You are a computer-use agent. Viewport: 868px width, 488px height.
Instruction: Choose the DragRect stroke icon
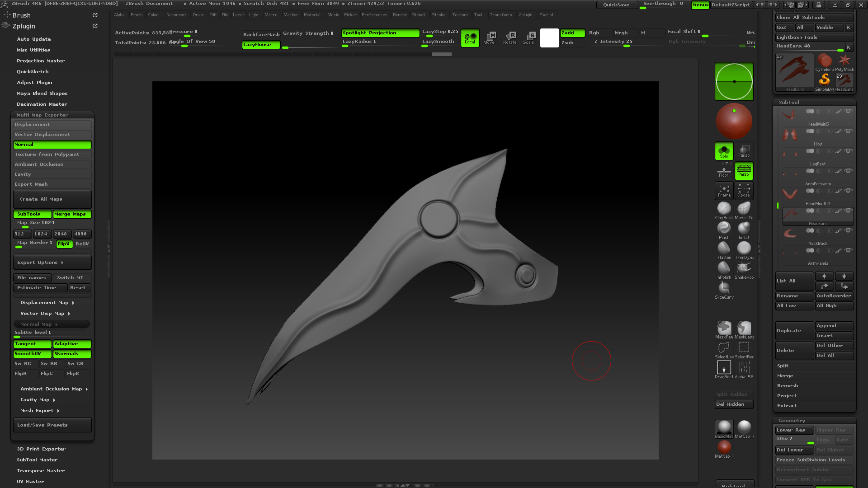click(x=724, y=367)
